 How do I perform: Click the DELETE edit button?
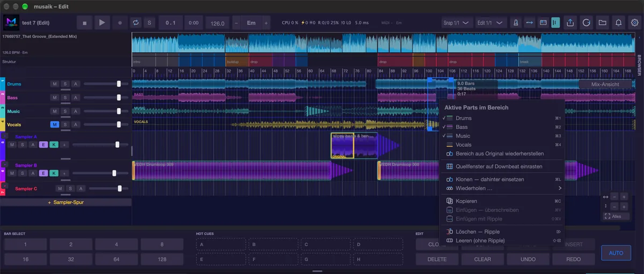tap(437, 259)
